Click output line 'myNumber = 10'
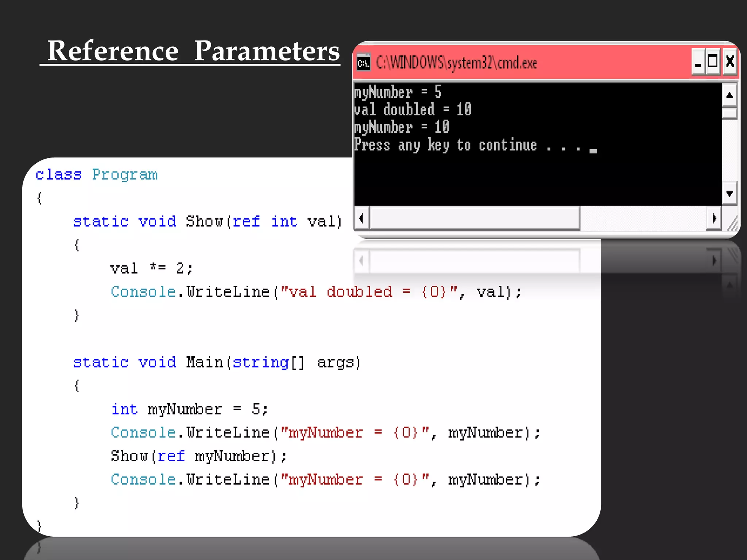This screenshot has height=560, width=747. tap(402, 127)
